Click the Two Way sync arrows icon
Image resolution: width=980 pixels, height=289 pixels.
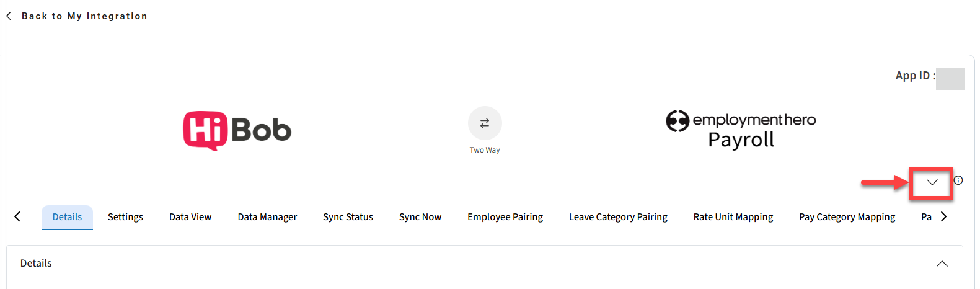point(485,123)
